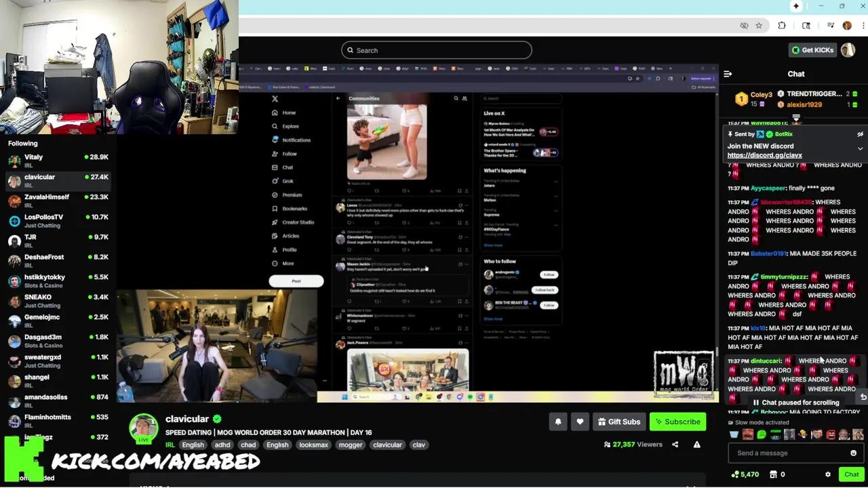Open Gemelojmc channel from sidebar
Image resolution: width=868 pixels, height=488 pixels.
[x=58, y=321]
